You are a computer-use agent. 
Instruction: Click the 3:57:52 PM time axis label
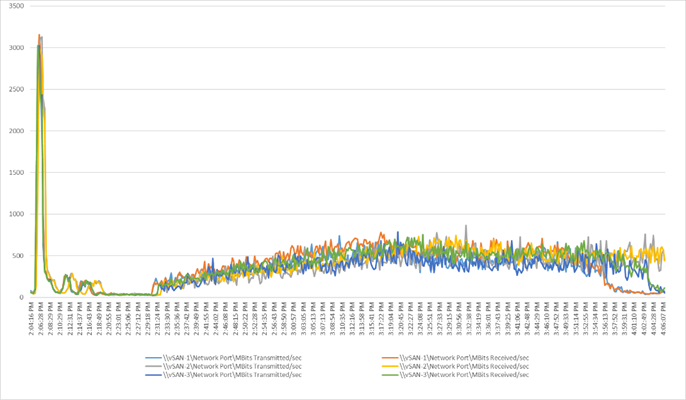point(613,318)
